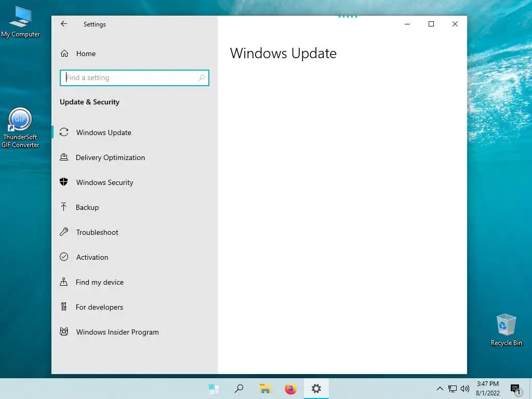Click the Find my device locator icon
The height and width of the screenshot is (399, 532).
64,282
